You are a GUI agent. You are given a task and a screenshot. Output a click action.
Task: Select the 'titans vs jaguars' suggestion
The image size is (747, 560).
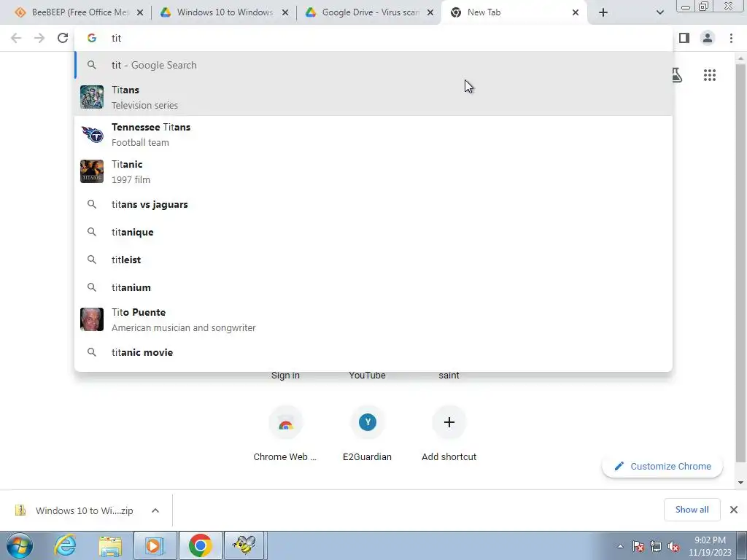373,204
